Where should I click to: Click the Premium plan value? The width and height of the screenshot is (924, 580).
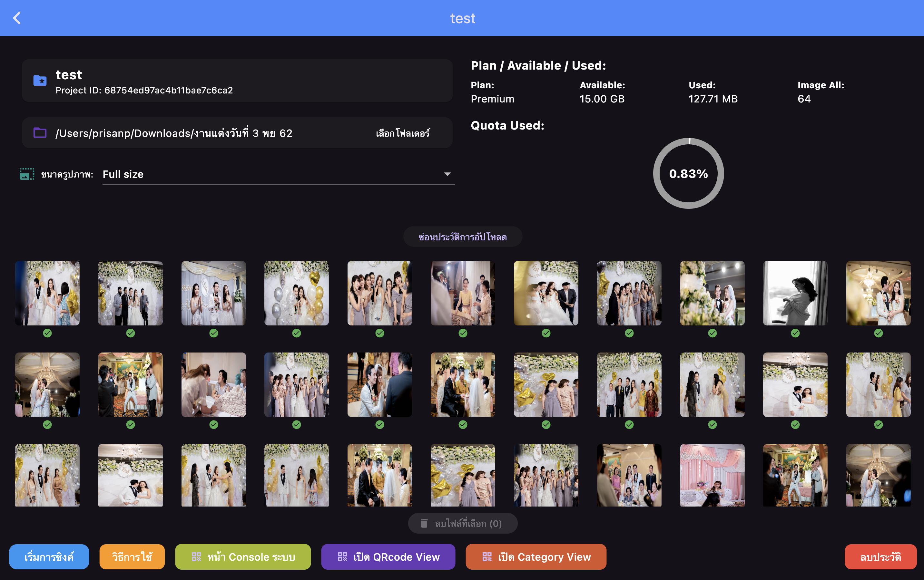[492, 99]
